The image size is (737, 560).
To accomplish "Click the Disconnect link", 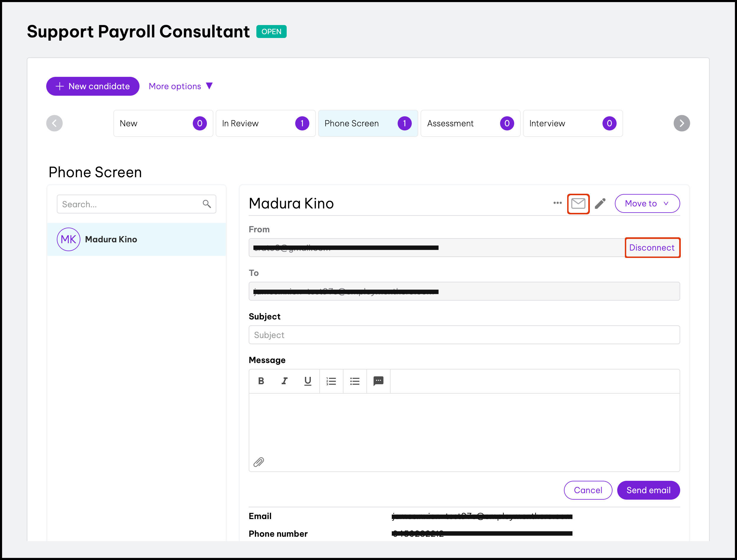I will [x=652, y=248].
